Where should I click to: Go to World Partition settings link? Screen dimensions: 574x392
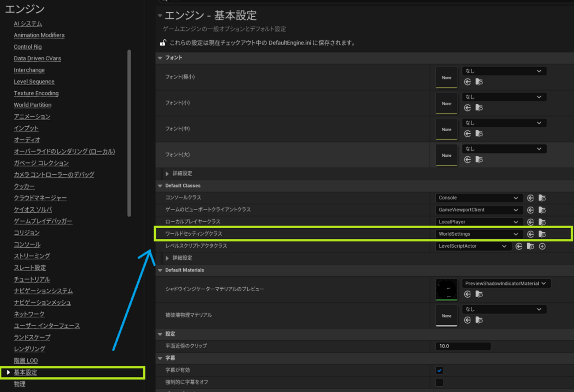coord(32,105)
